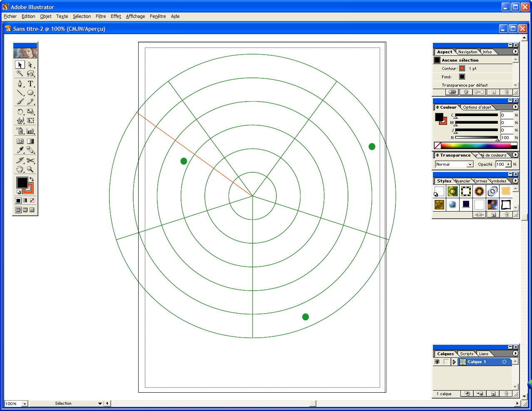Select the Hand tool

tap(20, 169)
